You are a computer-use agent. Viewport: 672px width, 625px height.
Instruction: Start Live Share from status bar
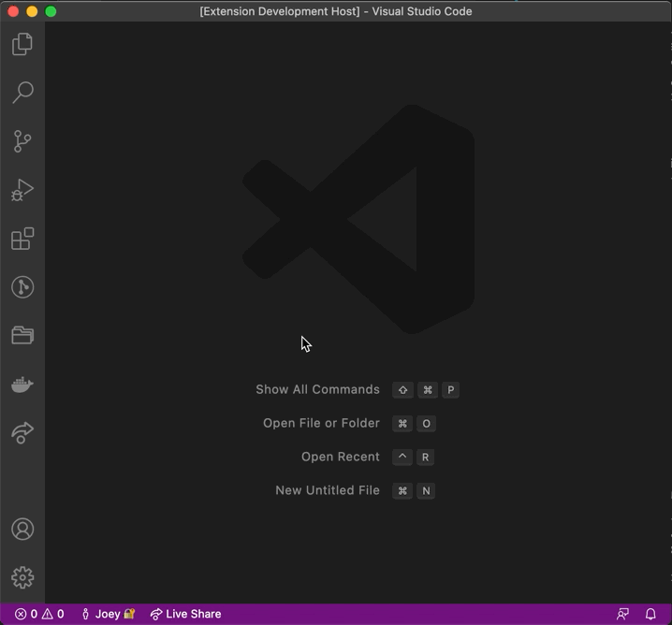click(185, 614)
